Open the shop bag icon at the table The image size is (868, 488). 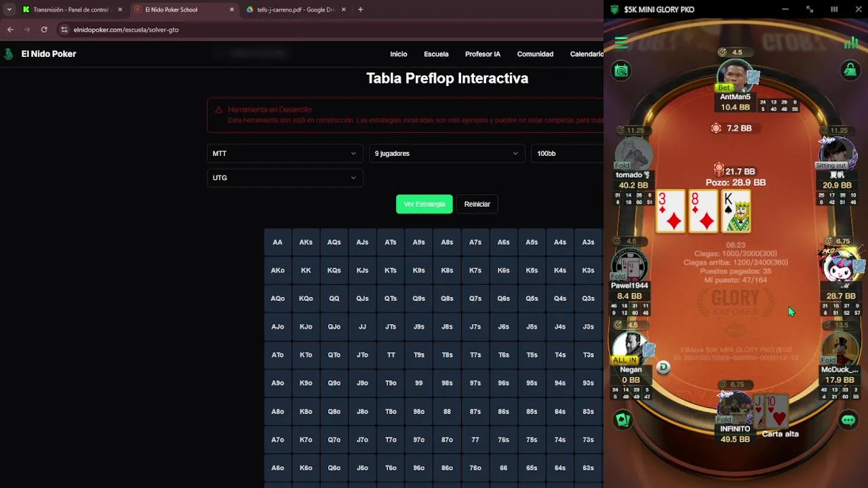[x=850, y=70]
